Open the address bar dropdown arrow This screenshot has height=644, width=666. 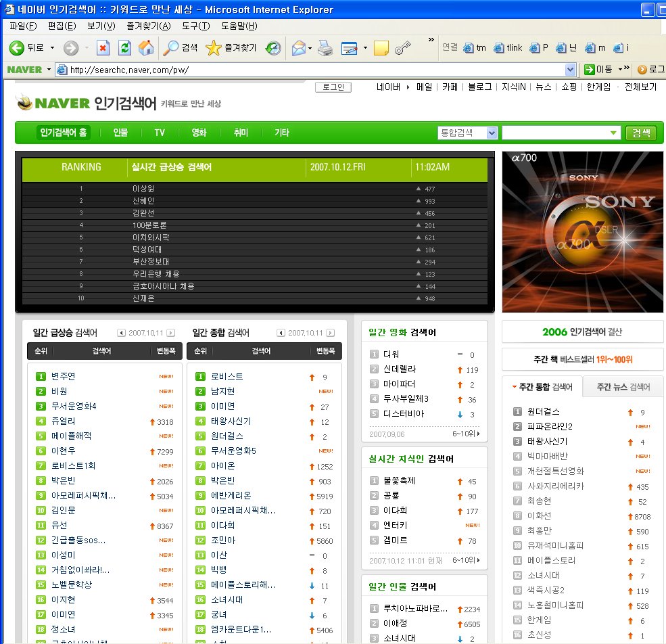[570, 69]
